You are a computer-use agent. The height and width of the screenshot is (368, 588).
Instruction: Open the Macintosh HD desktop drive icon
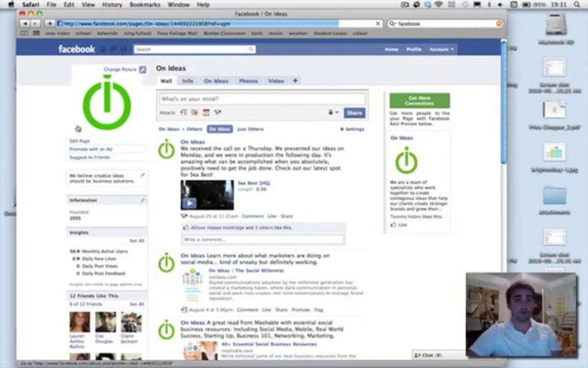point(556,25)
